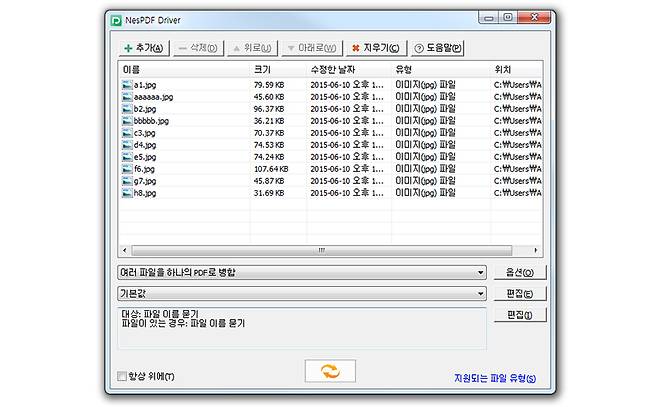The height and width of the screenshot is (407, 658).
Task: Select the d4.jpg file icon
Action: click(x=127, y=145)
